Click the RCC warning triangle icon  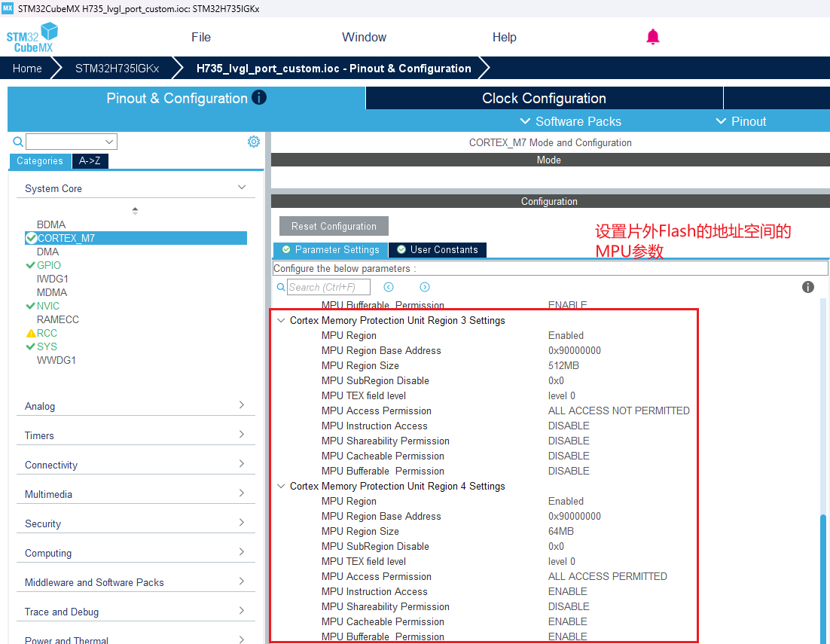pyautogui.click(x=31, y=334)
